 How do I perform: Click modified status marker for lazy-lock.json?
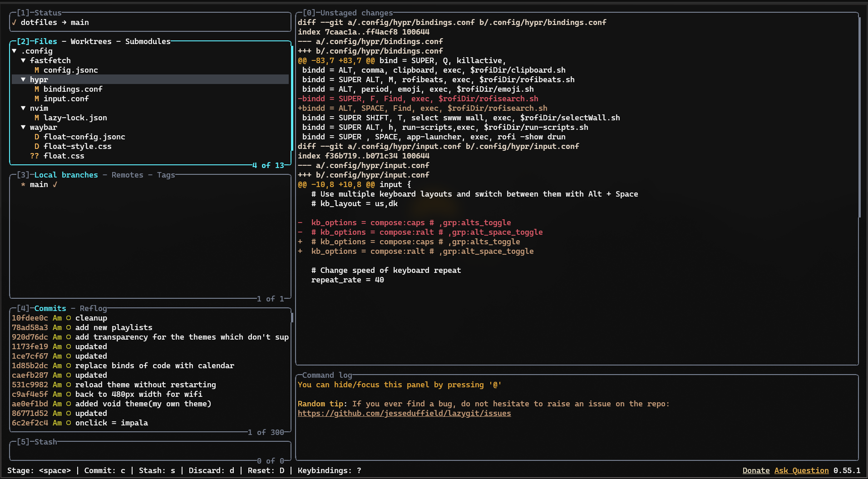click(x=37, y=118)
